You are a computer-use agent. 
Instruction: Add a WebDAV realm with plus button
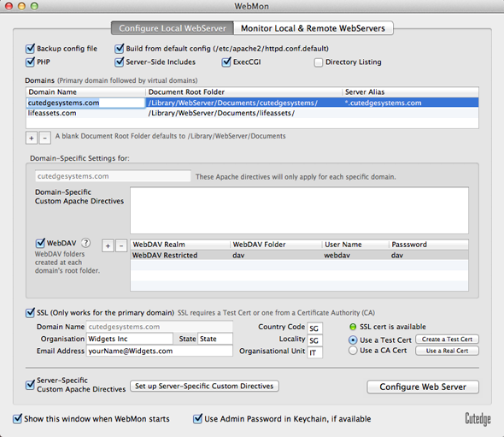pyautogui.click(x=108, y=246)
